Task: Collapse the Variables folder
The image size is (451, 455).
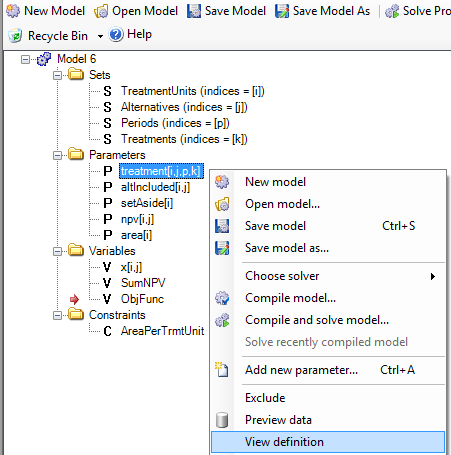Action: click(x=57, y=251)
